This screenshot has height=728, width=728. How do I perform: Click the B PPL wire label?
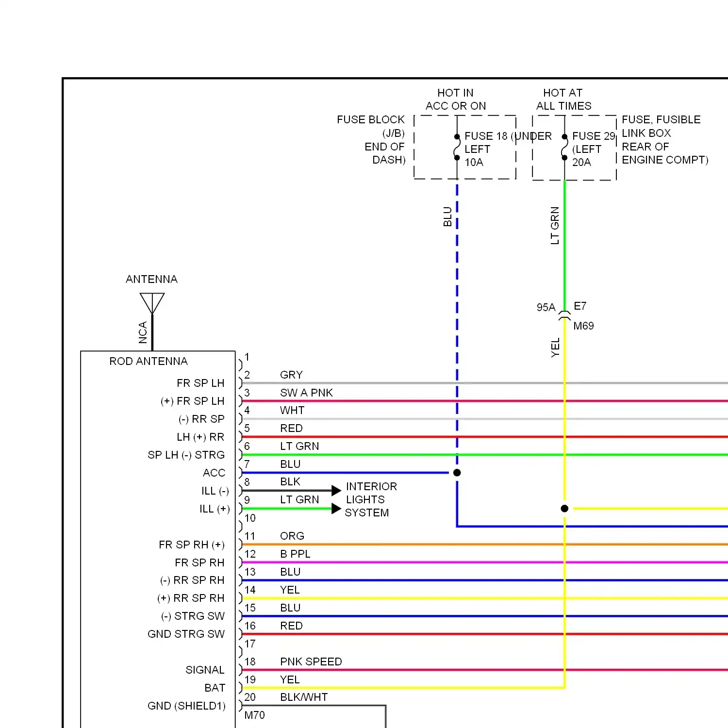click(x=295, y=554)
